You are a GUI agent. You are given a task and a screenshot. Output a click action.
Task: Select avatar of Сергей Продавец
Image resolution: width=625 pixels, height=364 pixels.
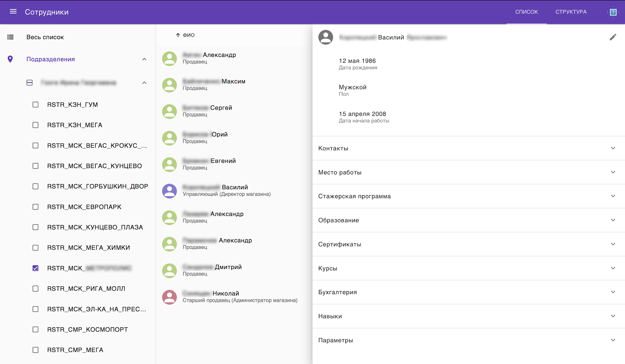170,112
